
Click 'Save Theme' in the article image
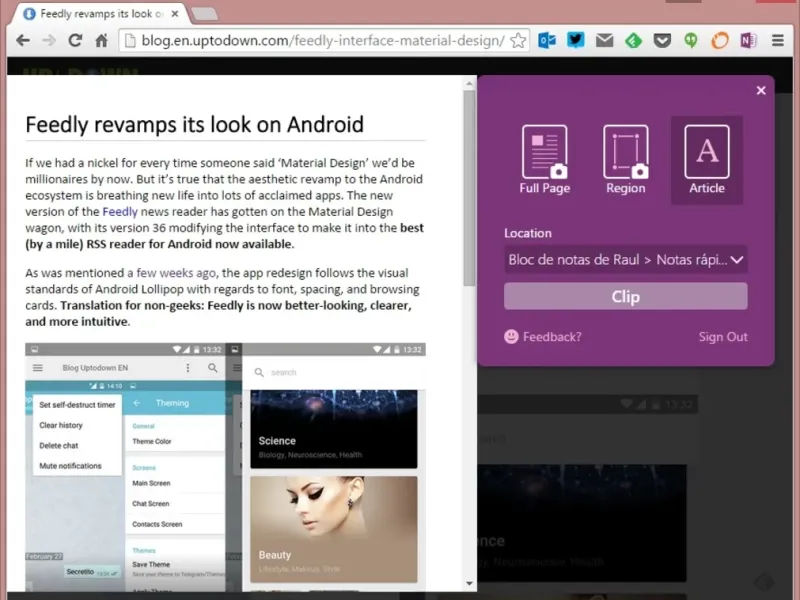click(x=151, y=564)
